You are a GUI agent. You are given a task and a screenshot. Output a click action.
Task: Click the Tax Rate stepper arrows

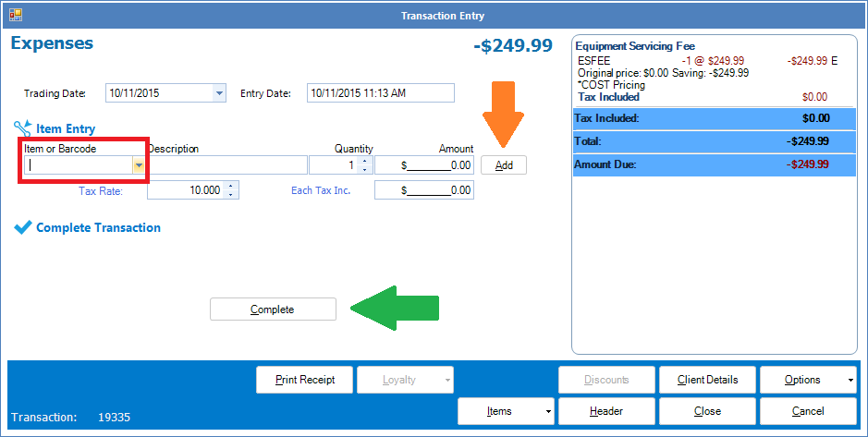[231, 189]
